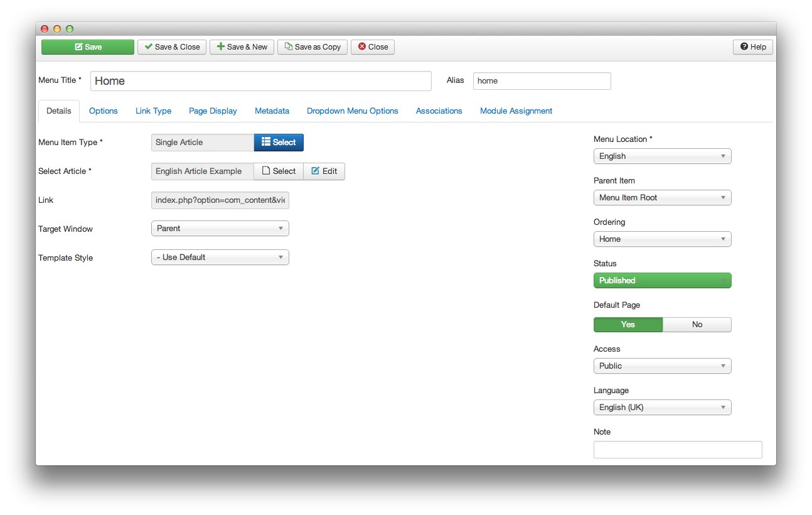Open the Menu Location dropdown
Viewport: 812px width, 515px height.
(662, 156)
